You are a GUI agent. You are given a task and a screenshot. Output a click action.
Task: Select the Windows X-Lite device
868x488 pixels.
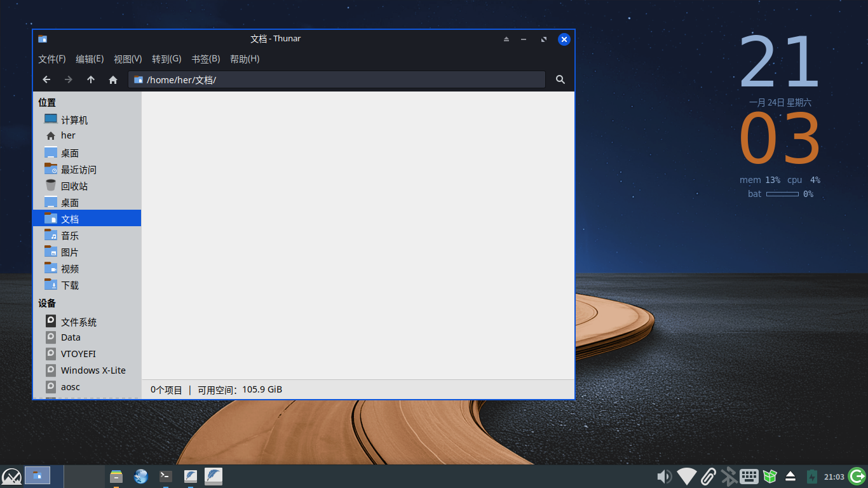(93, 370)
